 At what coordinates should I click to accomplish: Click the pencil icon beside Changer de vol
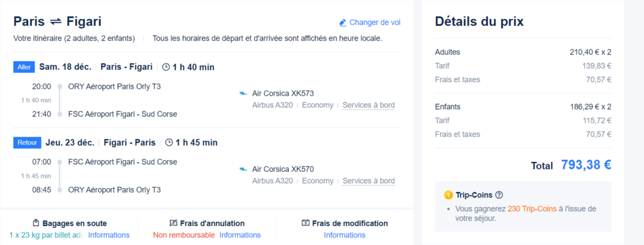[x=343, y=23]
